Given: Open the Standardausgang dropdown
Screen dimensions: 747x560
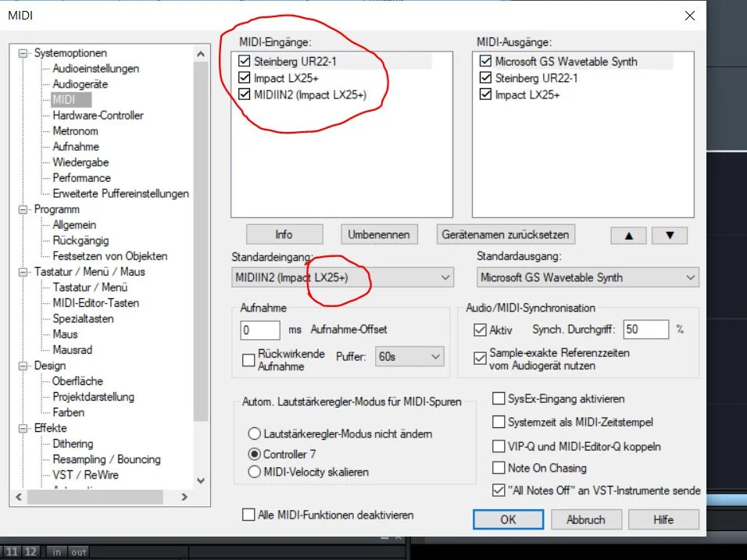Looking at the screenshot, I should 588,277.
